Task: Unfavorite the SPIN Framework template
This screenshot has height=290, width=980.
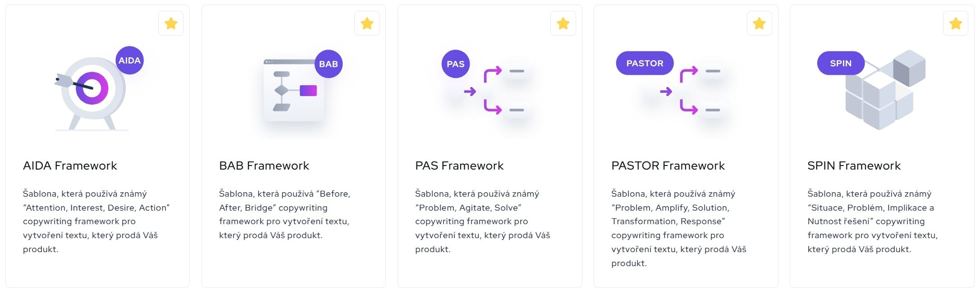Action: coord(955,23)
